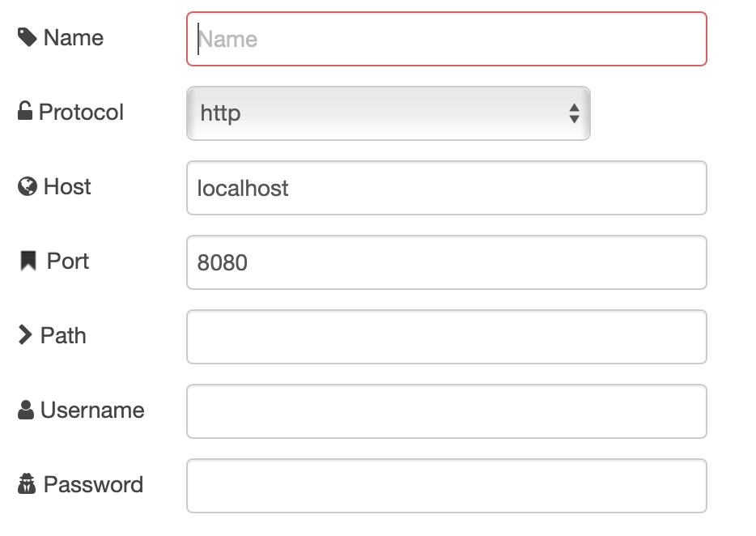756x536 pixels.
Task: Click the globe icon beside Host
Action: [28, 187]
